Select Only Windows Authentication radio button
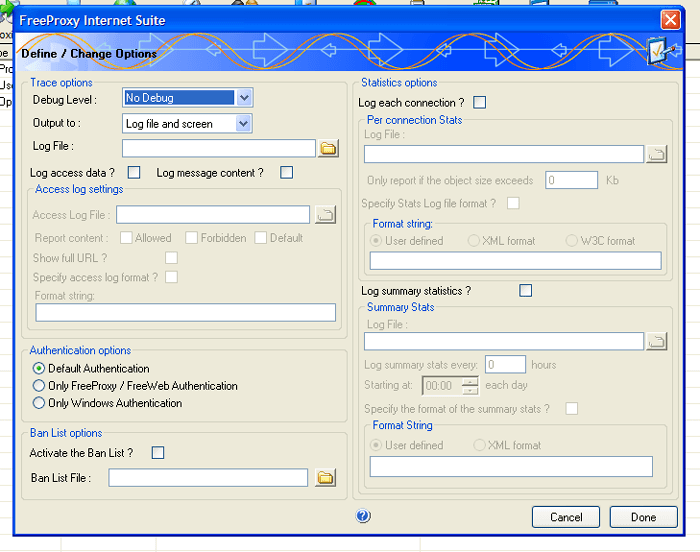The image size is (700, 552). click(x=39, y=403)
